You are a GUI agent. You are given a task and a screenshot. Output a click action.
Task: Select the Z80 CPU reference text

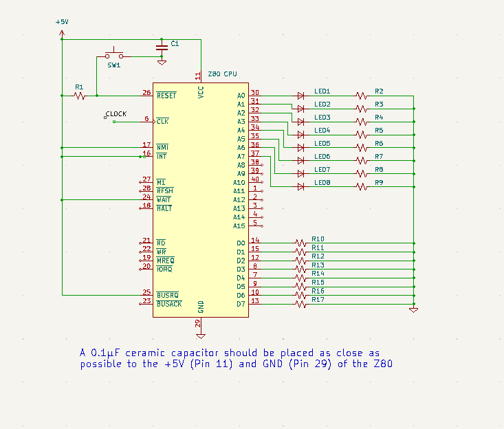tap(223, 74)
